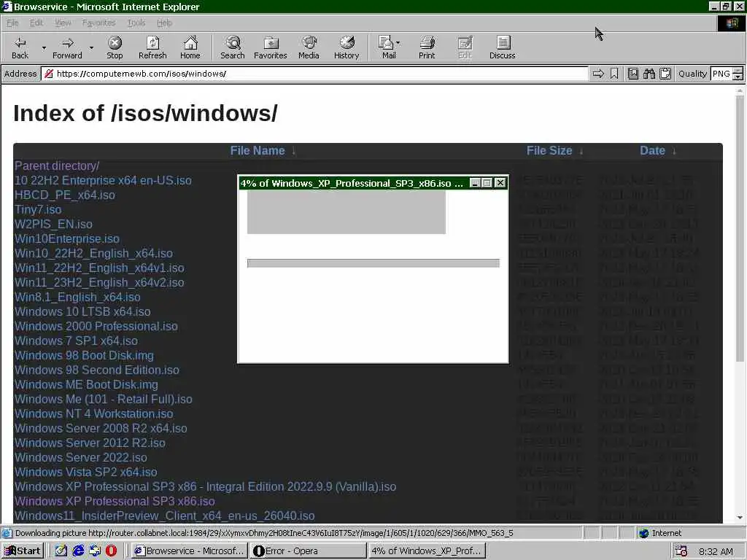Screen dimensions: 747x560
Task: Click the bookmark ribbon icon
Action: (x=614, y=74)
